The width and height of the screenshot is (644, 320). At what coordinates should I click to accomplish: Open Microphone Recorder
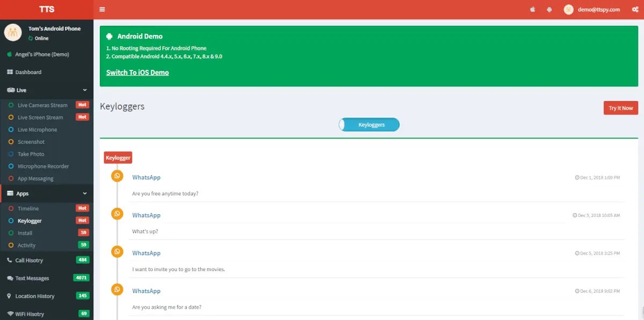(x=43, y=166)
